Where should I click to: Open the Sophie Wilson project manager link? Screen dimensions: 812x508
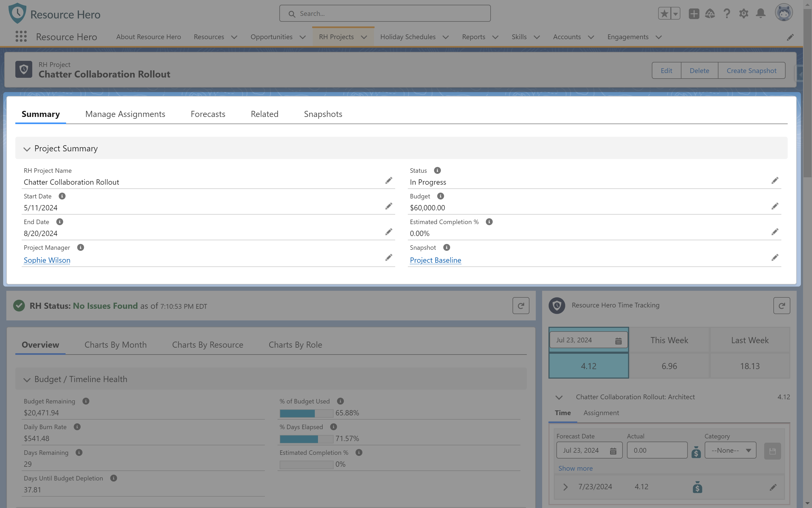point(47,260)
